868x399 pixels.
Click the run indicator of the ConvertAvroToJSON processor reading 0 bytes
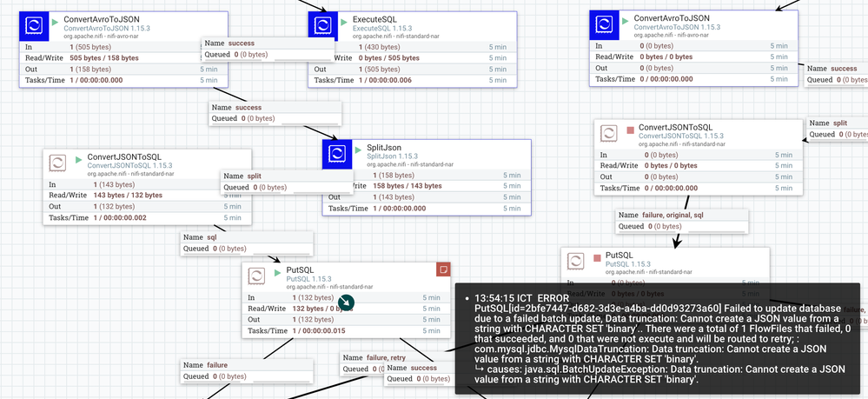[x=625, y=23]
